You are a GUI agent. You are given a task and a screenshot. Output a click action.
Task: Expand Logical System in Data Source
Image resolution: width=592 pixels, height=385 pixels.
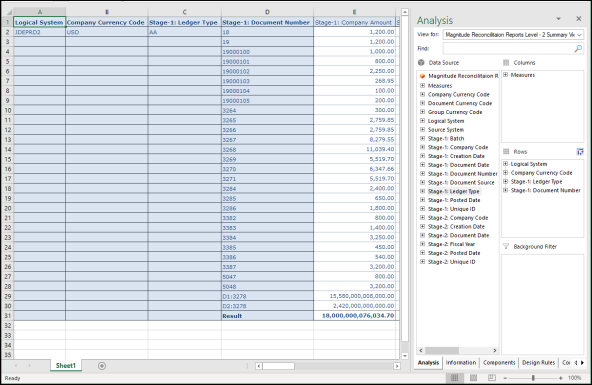(x=422, y=121)
